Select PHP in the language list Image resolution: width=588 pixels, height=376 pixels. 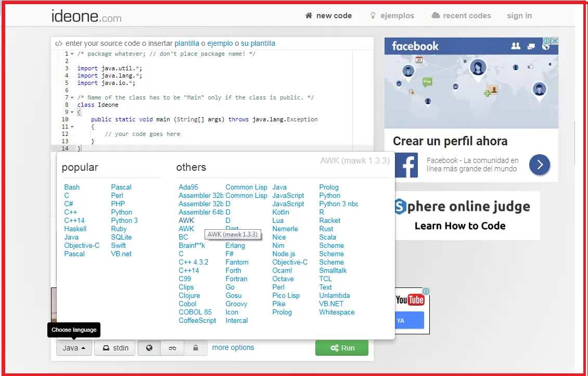pyautogui.click(x=118, y=204)
